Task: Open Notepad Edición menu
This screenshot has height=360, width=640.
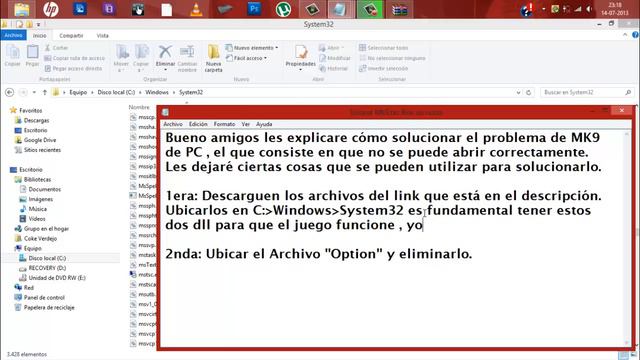Action: click(198, 124)
